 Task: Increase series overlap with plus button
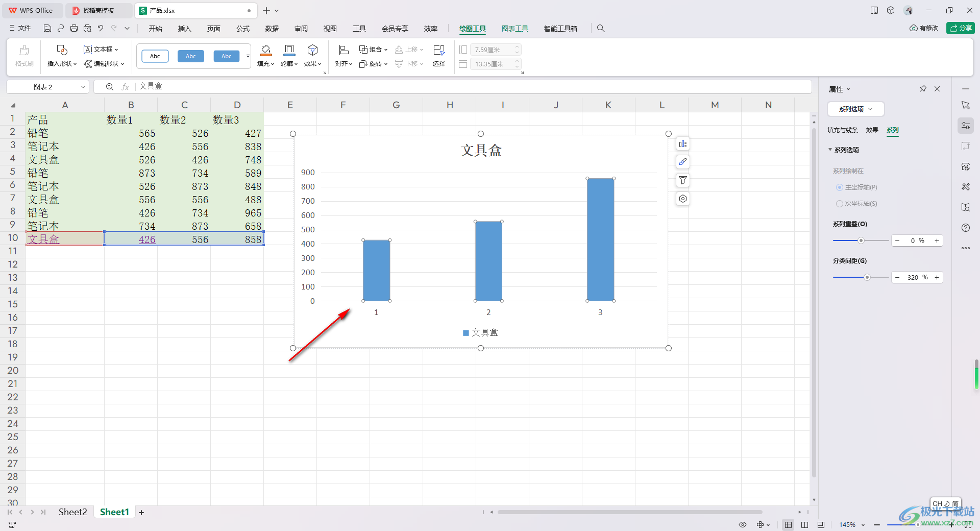pyautogui.click(x=937, y=240)
